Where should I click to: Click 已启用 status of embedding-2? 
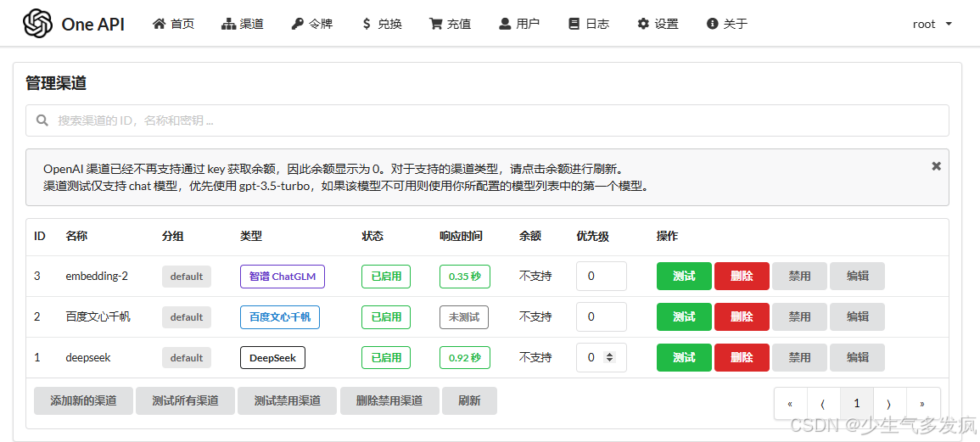[385, 277]
